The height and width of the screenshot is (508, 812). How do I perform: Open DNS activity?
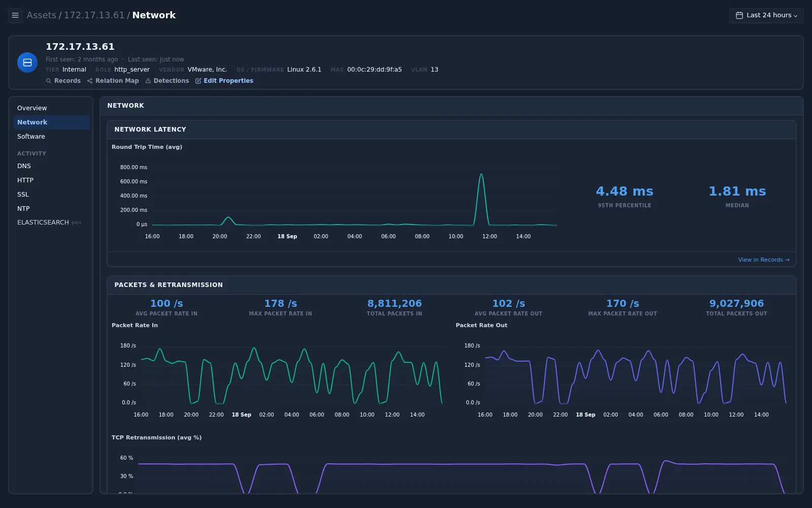pos(52,166)
